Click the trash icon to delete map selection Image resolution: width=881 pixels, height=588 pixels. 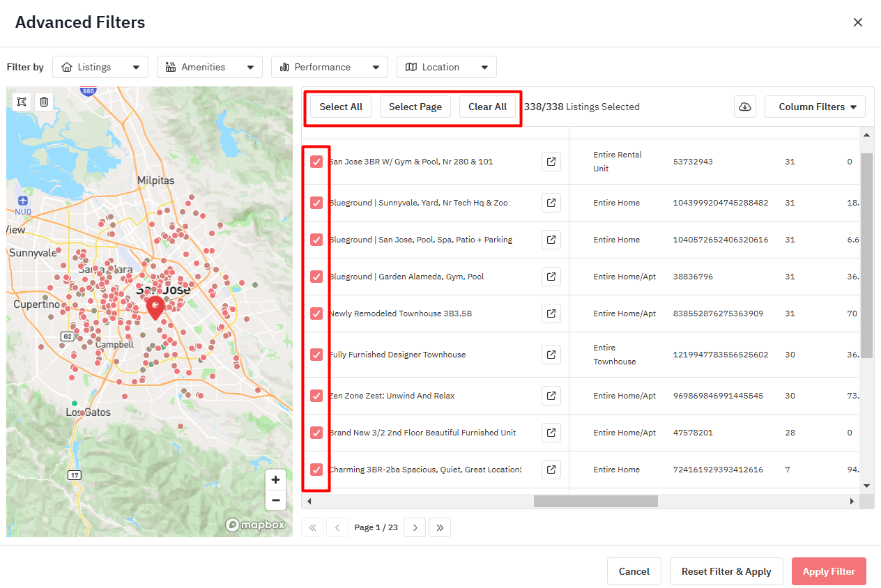(x=43, y=101)
